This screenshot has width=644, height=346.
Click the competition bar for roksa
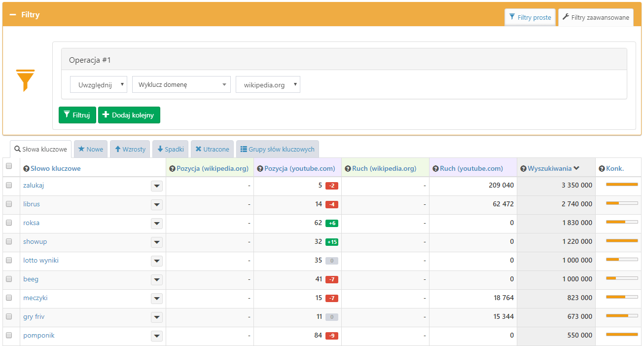[x=621, y=223]
